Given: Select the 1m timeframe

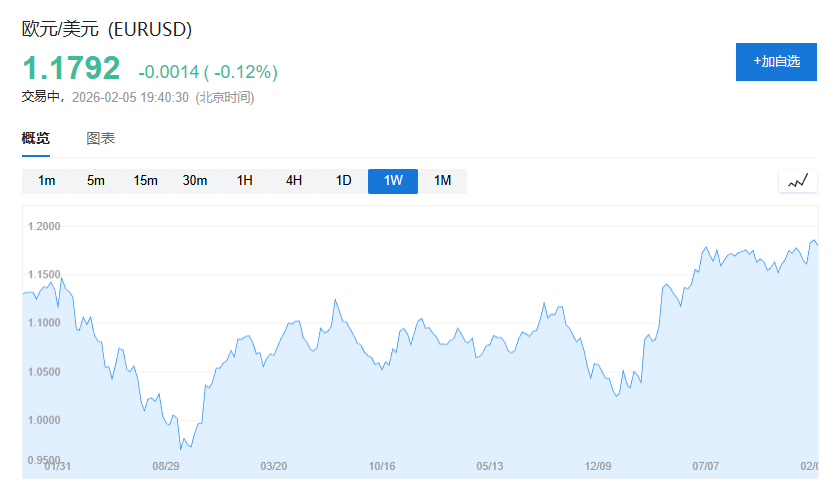Looking at the screenshot, I should point(47,181).
